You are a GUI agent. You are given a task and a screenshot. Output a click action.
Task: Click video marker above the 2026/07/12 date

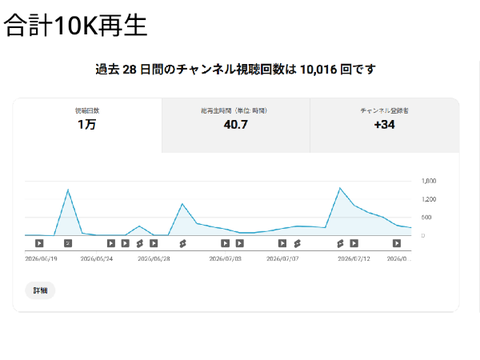[354, 243]
